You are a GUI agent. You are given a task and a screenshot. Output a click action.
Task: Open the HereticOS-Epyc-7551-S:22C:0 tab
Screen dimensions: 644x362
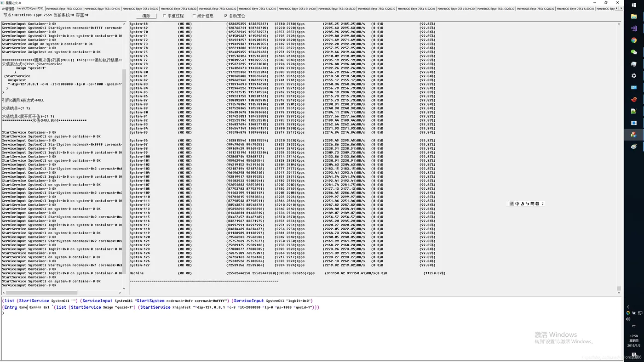pyautogui.click(x=416, y=9)
